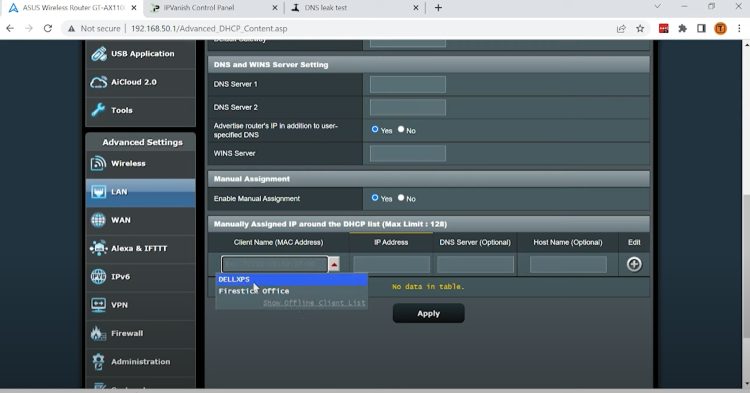The width and height of the screenshot is (750, 393).
Task: Open the Tools wrench icon
Action: tap(98, 110)
